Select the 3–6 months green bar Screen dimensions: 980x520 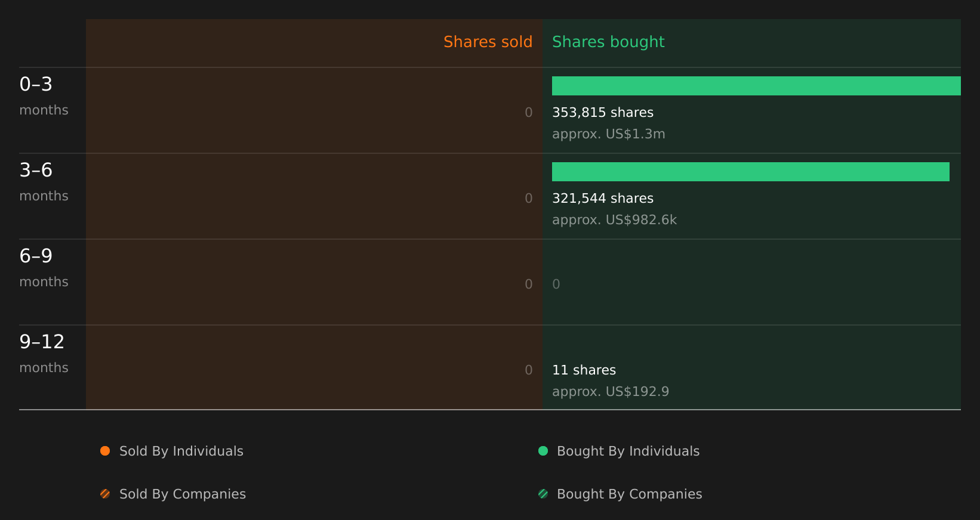point(751,172)
